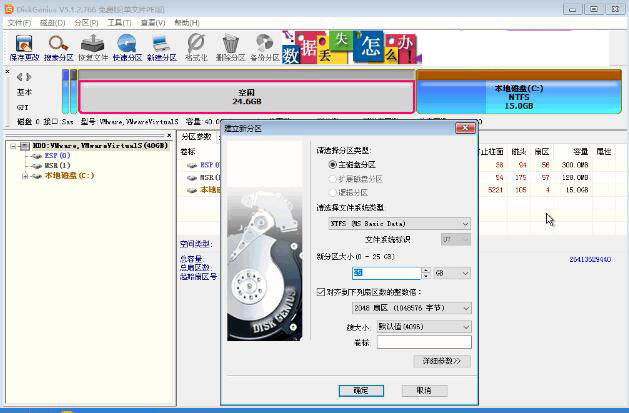
Task: Go to next disk with the right arrow
Action: (x=28, y=77)
